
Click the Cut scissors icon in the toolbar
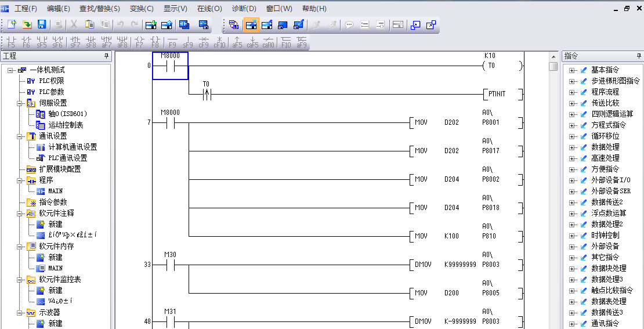pos(74,24)
